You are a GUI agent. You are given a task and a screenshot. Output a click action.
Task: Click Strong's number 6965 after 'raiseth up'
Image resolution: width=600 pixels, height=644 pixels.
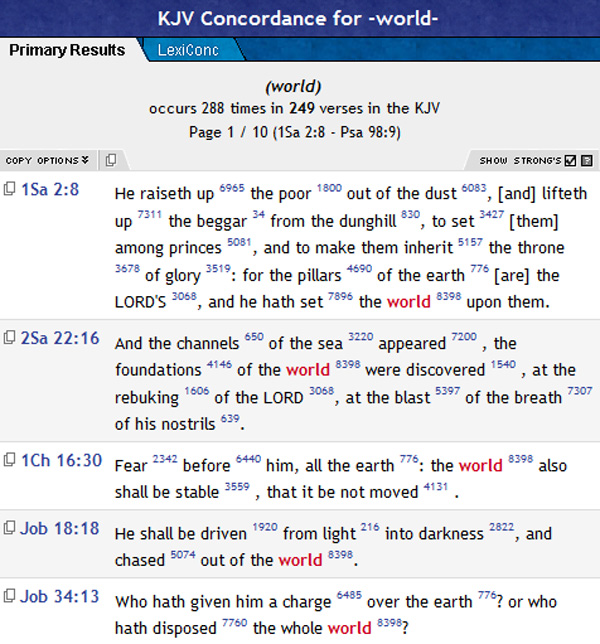click(x=233, y=187)
